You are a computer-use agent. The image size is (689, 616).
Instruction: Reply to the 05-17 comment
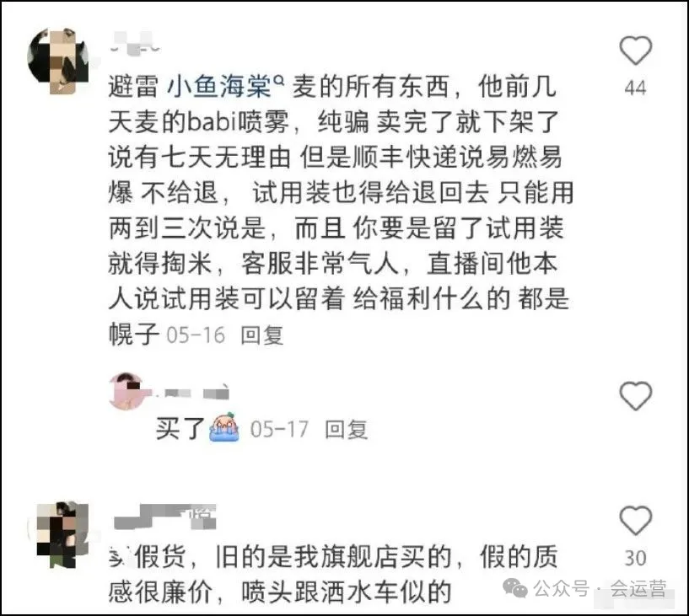(346, 430)
